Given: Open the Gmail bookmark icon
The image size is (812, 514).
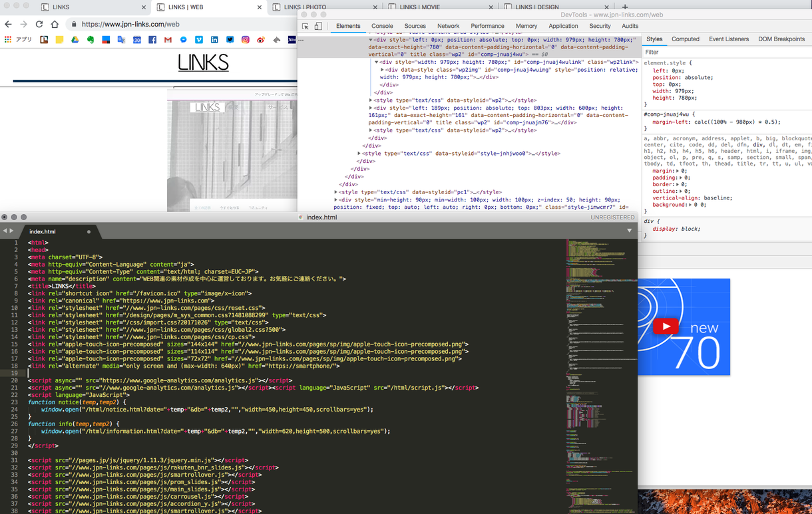Looking at the screenshot, I should point(168,40).
